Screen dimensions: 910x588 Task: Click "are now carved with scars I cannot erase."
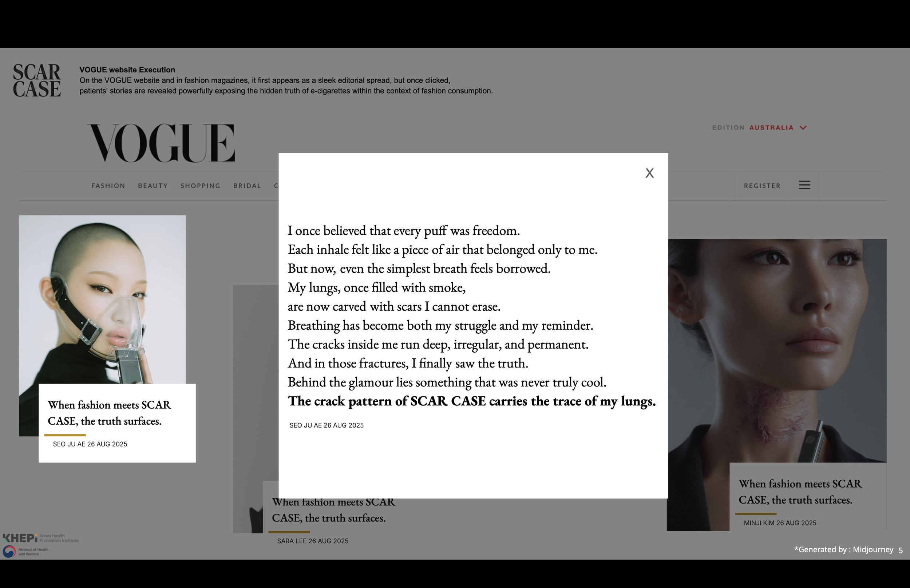click(394, 306)
